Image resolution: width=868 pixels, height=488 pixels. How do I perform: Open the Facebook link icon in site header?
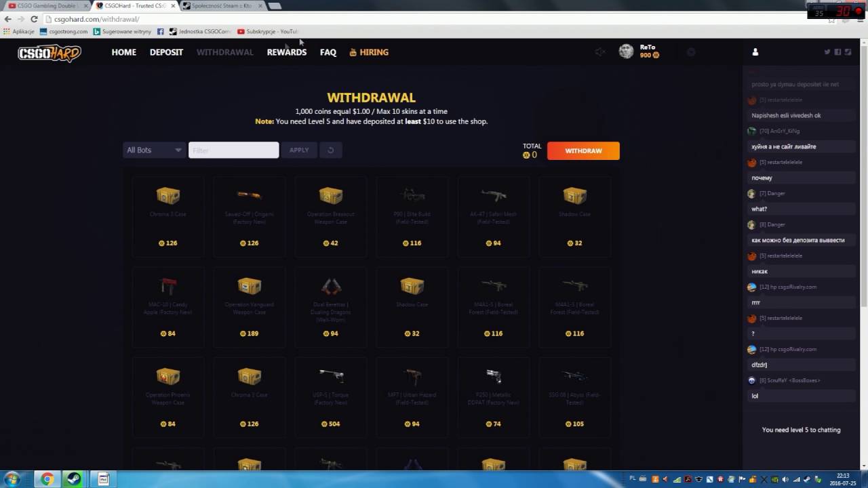click(x=837, y=52)
